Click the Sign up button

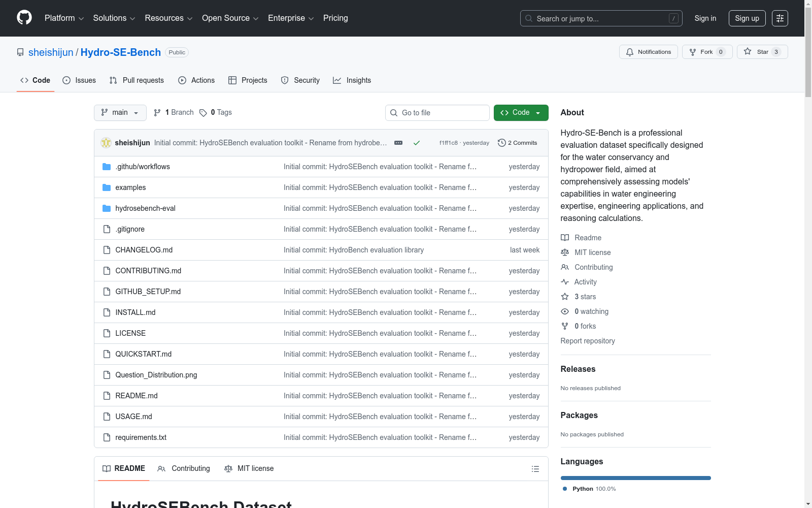point(747,18)
